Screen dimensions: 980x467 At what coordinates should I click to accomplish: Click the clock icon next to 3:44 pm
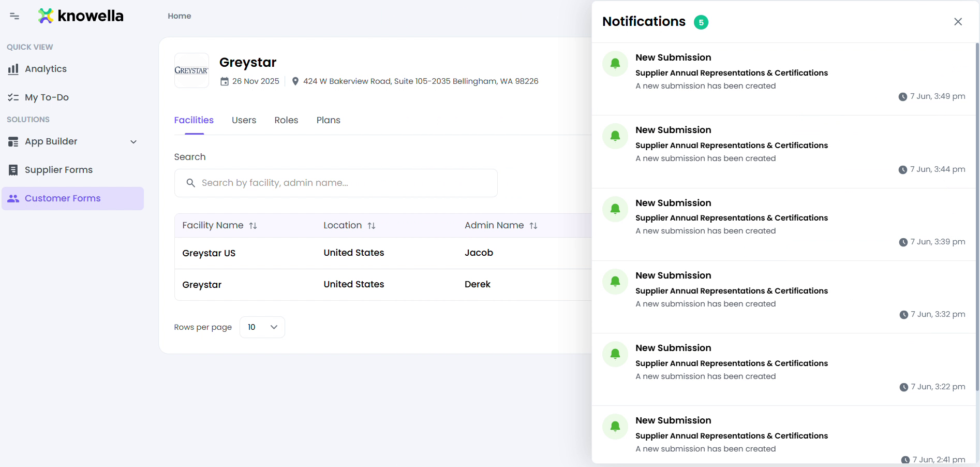pyautogui.click(x=903, y=170)
